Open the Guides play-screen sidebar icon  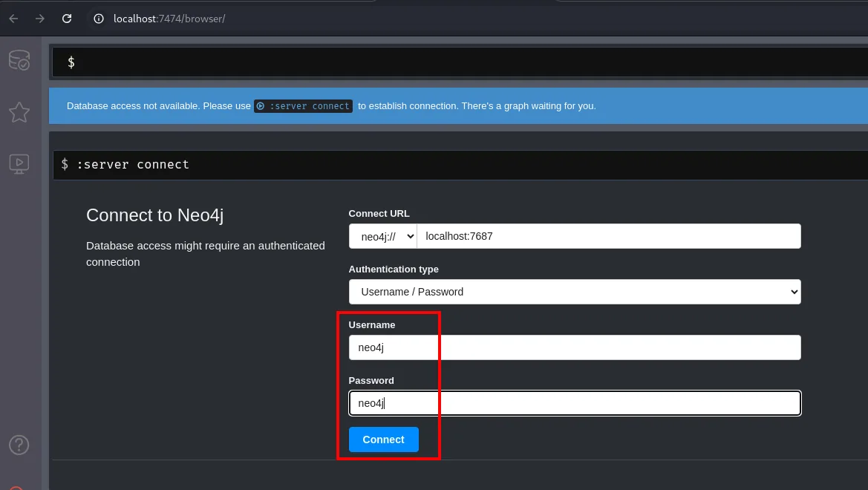pyautogui.click(x=19, y=164)
